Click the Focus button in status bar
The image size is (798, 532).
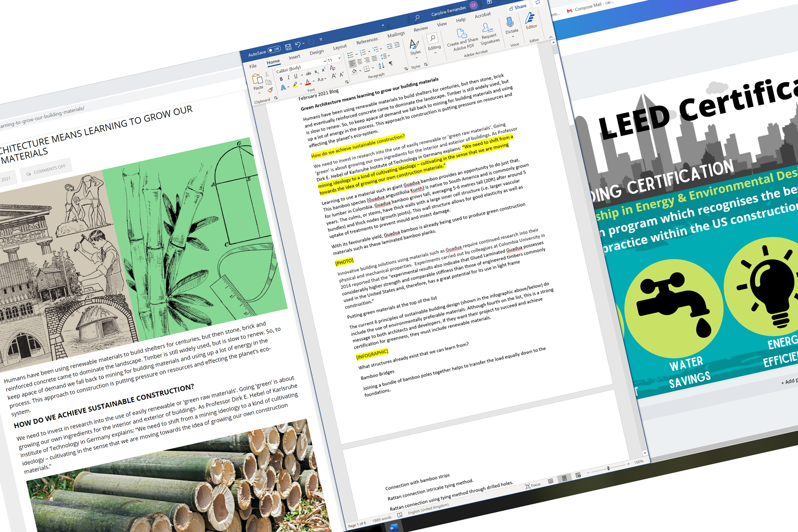point(533,485)
